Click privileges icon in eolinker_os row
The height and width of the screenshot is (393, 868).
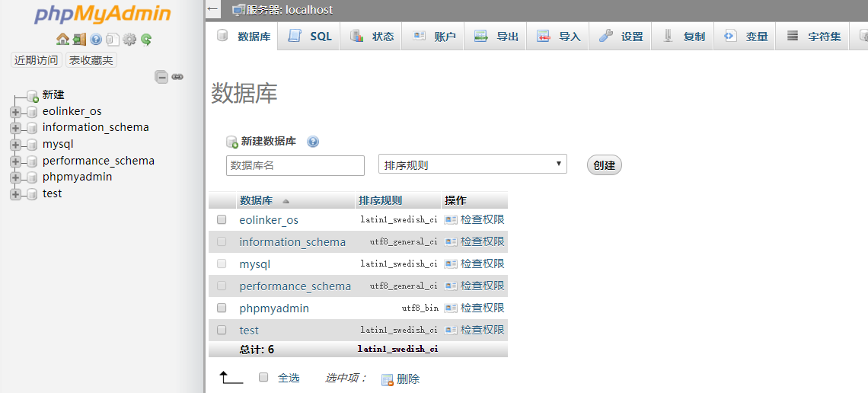(451, 220)
